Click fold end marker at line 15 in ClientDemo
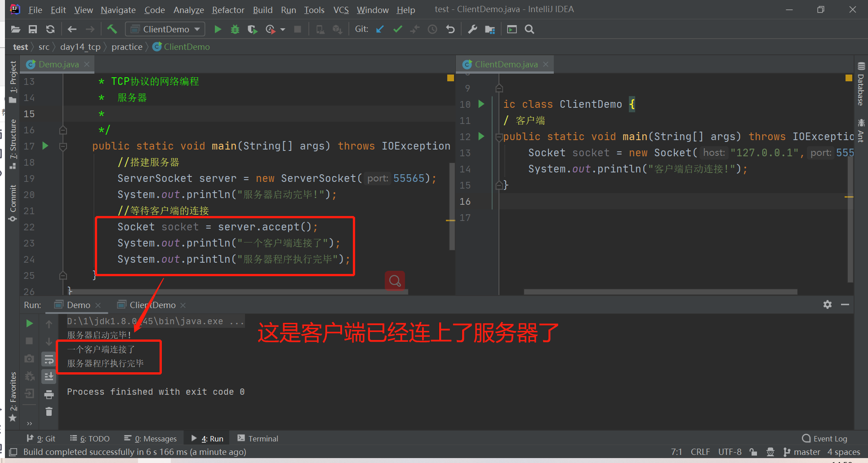 click(499, 185)
